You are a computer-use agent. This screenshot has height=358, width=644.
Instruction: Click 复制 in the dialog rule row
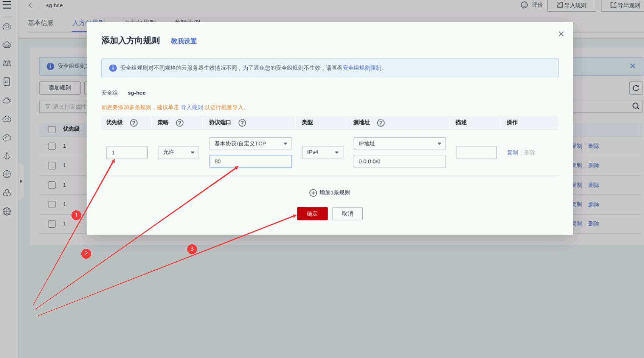point(512,153)
